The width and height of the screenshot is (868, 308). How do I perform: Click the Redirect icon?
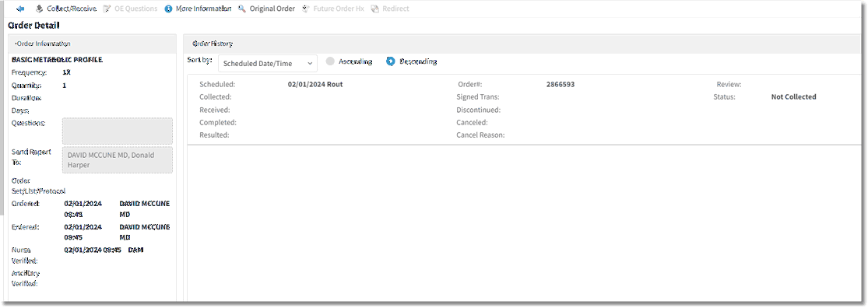[x=375, y=9]
